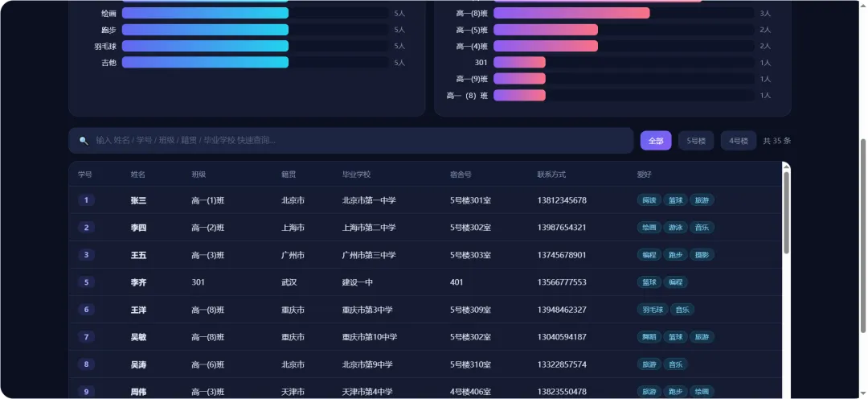Select the name 李四
This screenshot has width=868, height=399.
138,228
